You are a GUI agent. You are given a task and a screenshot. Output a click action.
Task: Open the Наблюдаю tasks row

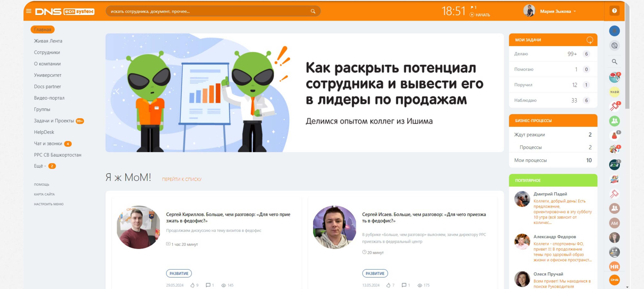pyautogui.click(x=553, y=100)
